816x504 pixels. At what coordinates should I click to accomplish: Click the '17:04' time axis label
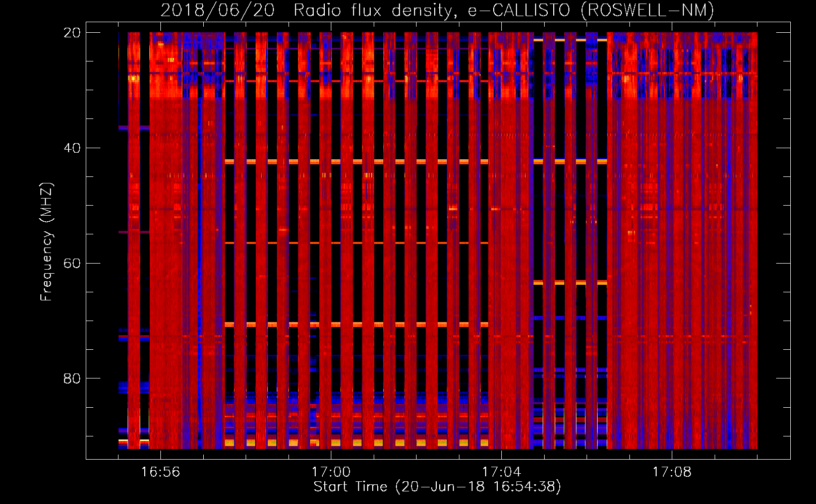501,472
